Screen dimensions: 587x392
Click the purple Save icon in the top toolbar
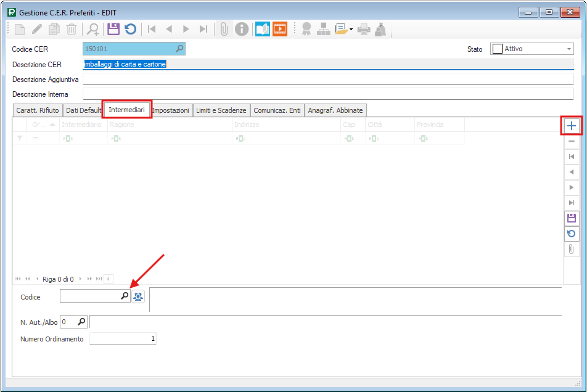pos(113,29)
